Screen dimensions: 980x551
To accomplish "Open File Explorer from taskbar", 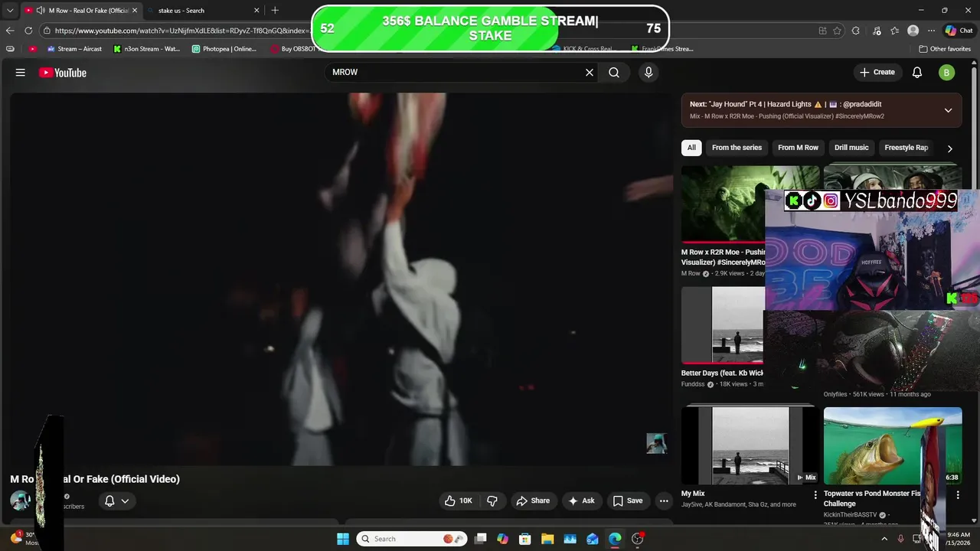I will [x=547, y=539].
